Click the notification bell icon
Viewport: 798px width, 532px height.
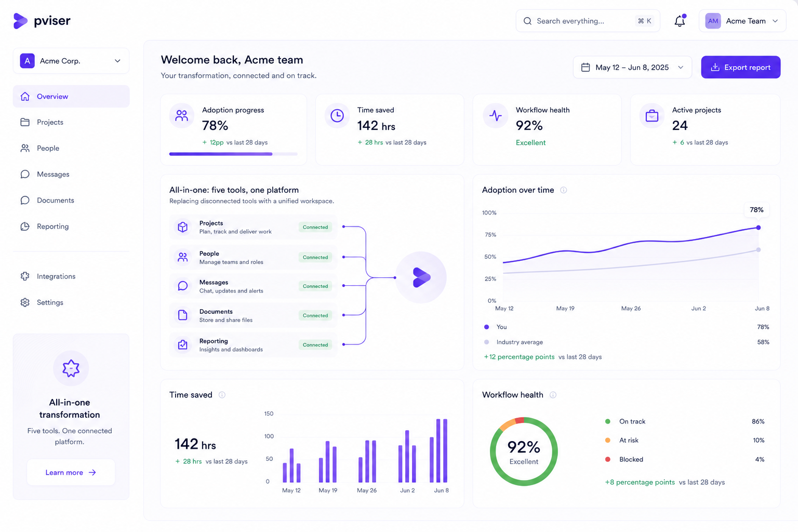680,21
